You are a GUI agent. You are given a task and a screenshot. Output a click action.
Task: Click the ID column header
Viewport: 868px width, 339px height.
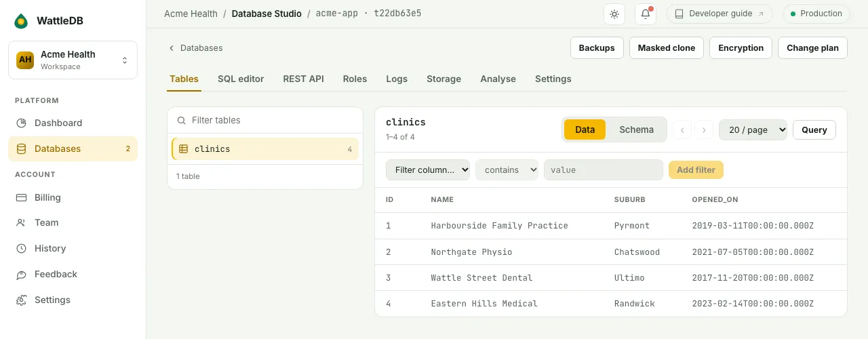coord(390,200)
